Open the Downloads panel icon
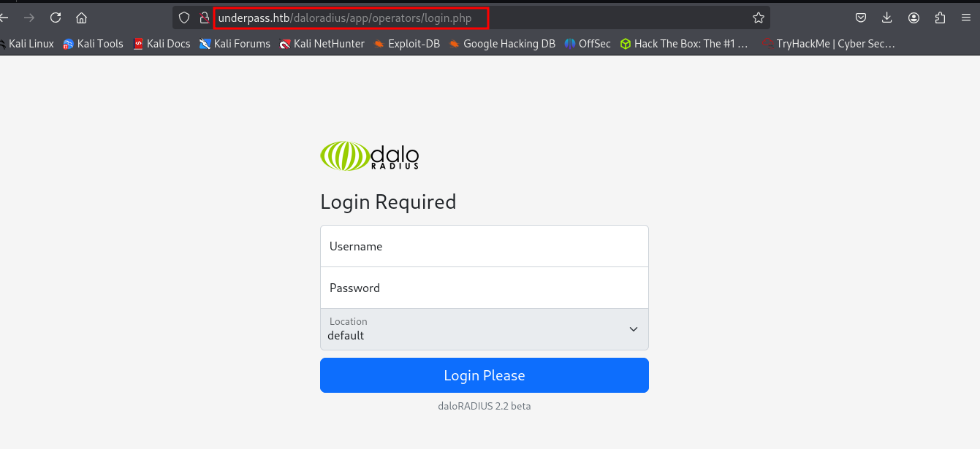 [x=886, y=17]
